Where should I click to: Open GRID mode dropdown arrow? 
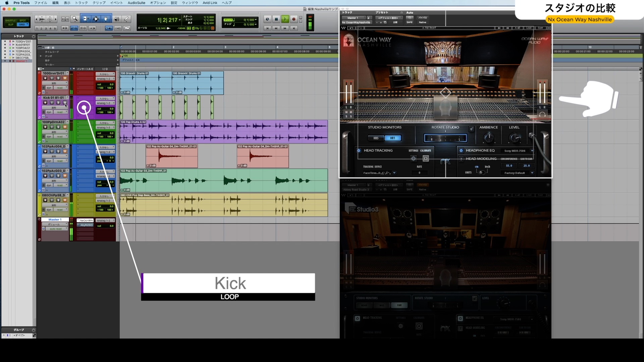[28, 24]
